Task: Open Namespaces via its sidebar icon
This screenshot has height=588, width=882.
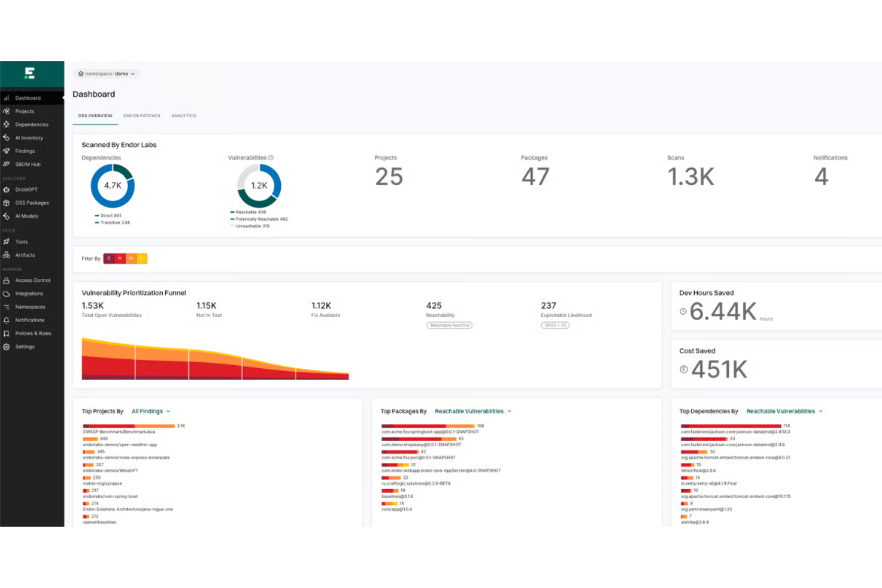Action: point(7,307)
